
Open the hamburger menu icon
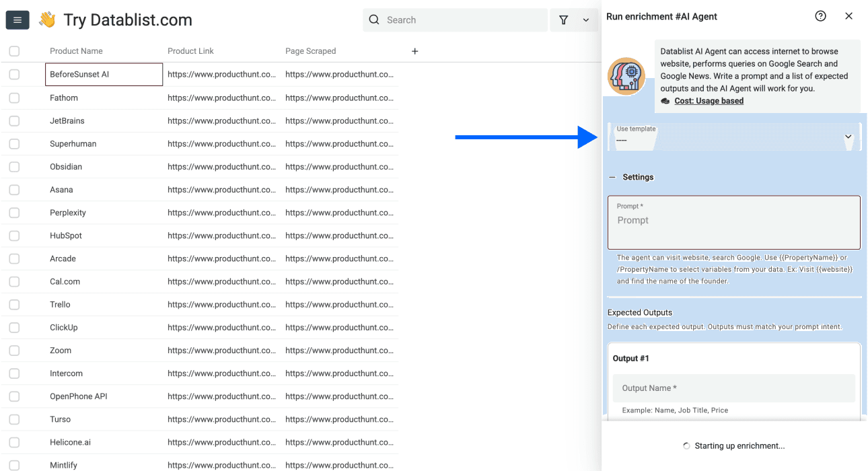(17, 20)
